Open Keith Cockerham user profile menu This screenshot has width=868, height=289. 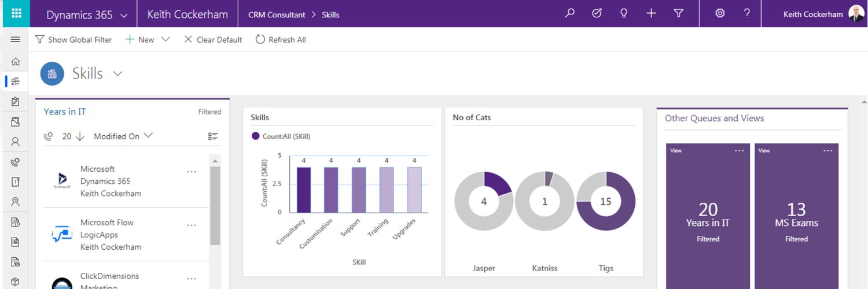tap(823, 14)
